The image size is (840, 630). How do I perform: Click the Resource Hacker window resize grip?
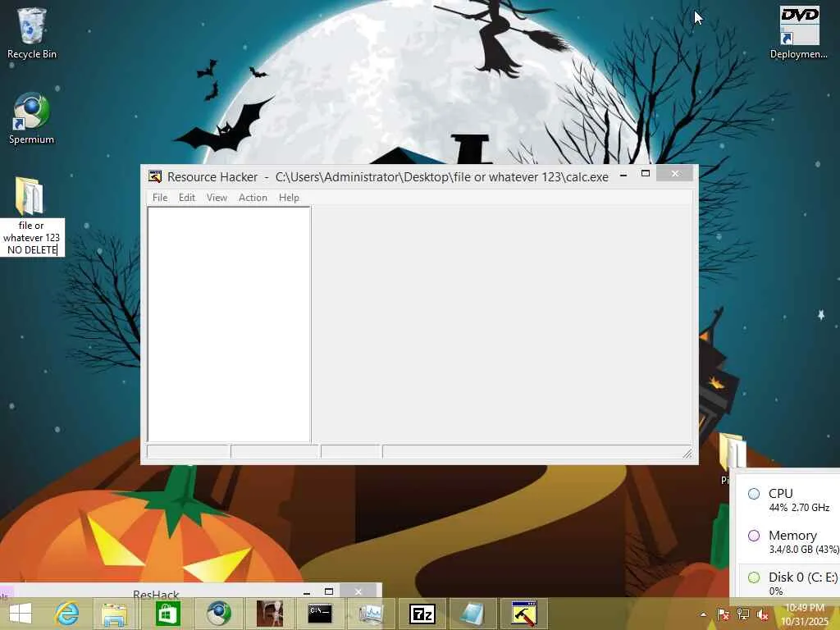(687, 454)
